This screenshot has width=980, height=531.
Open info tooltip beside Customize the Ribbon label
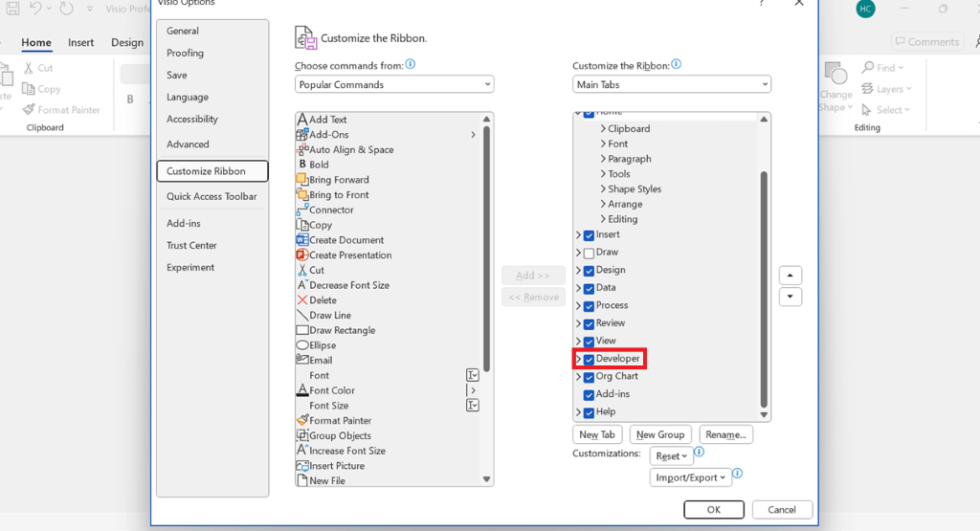tap(677, 64)
